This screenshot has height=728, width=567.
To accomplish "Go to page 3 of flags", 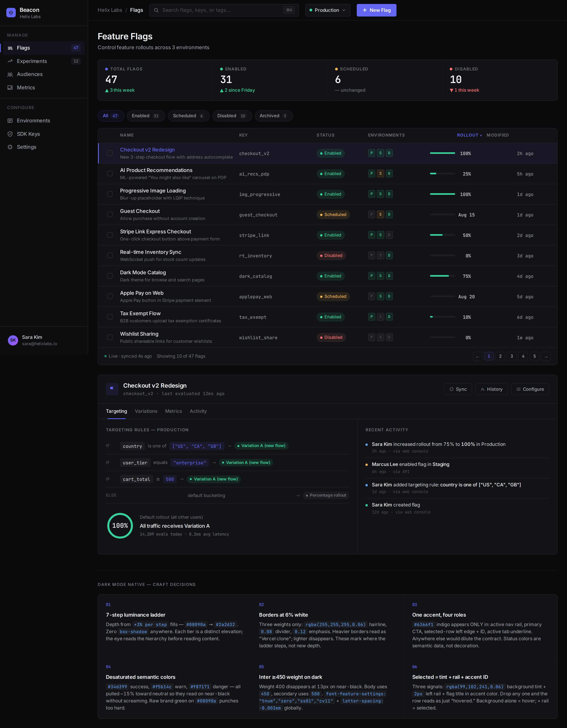I will click(512, 356).
